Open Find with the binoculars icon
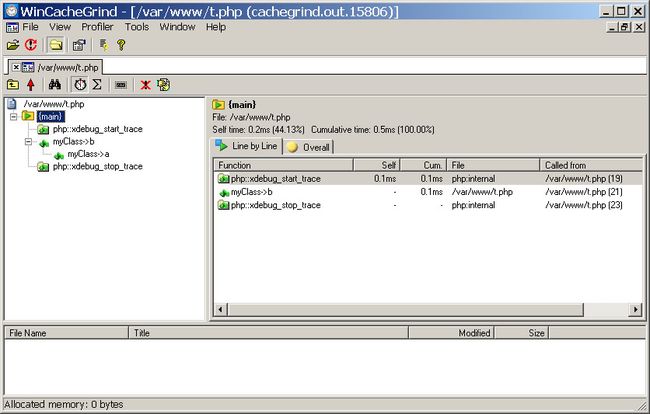This screenshot has height=414, width=650. (55, 85)
